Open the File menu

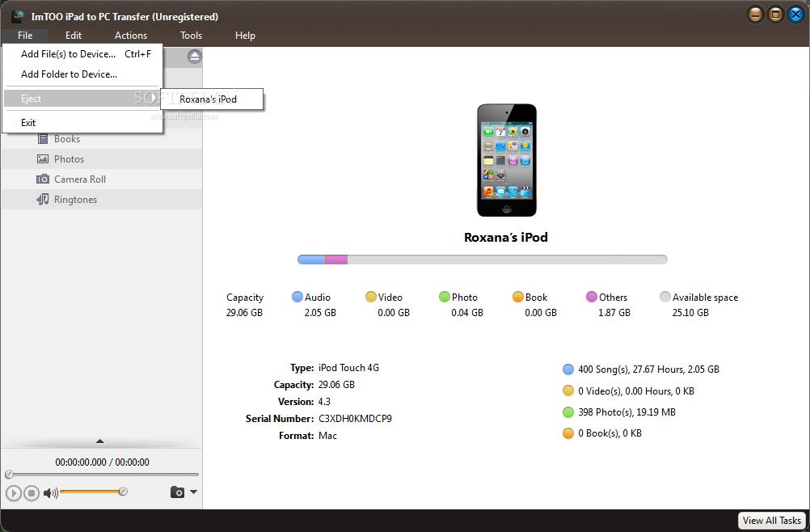coord(25,36)
